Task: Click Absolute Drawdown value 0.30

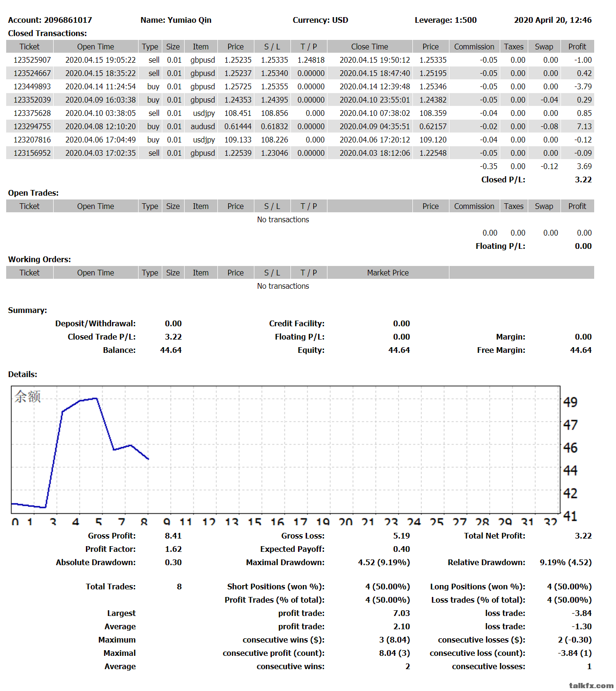Action: coord(173,562)
